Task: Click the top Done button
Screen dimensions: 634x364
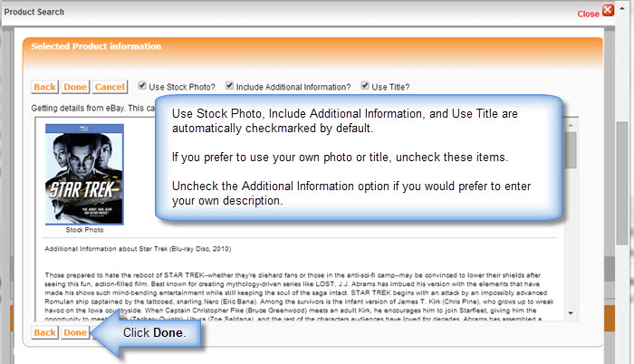Action: coord(75,87)
